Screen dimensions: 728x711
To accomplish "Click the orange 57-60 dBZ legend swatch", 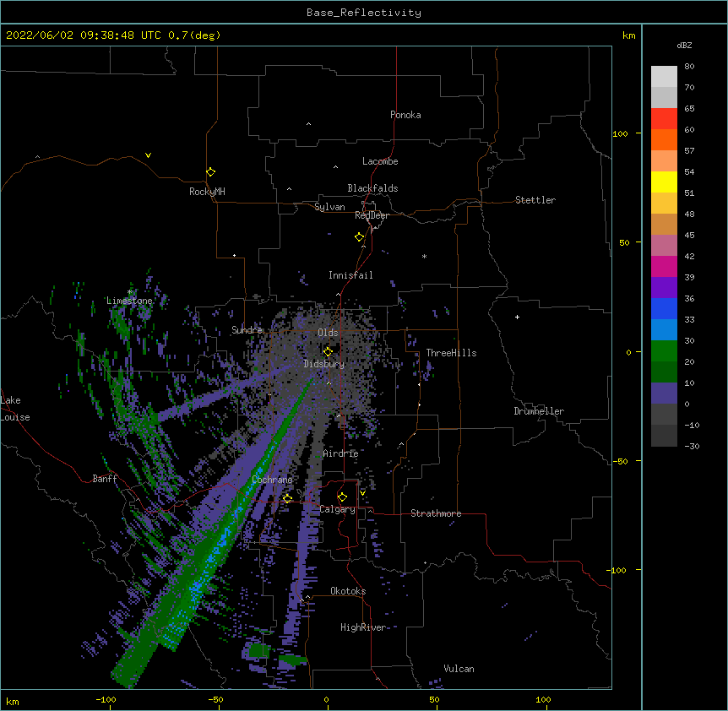I will (x=664, y=140).
